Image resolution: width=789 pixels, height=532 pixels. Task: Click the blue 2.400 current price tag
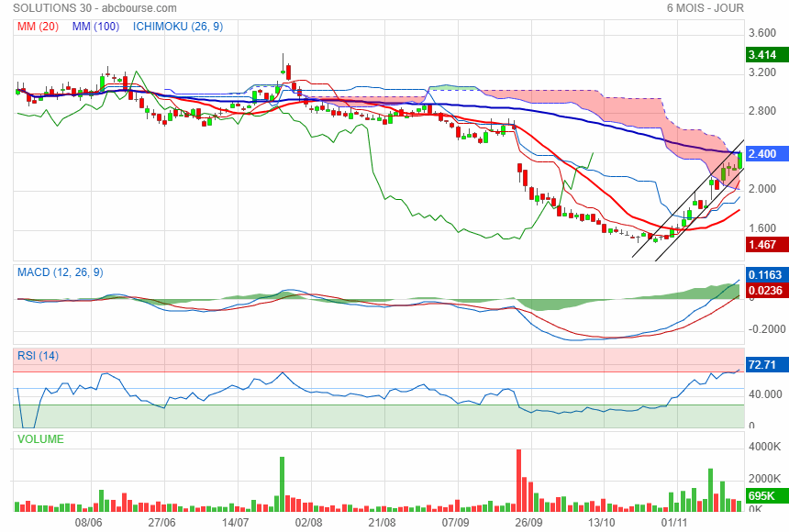(x=767, y=153)
